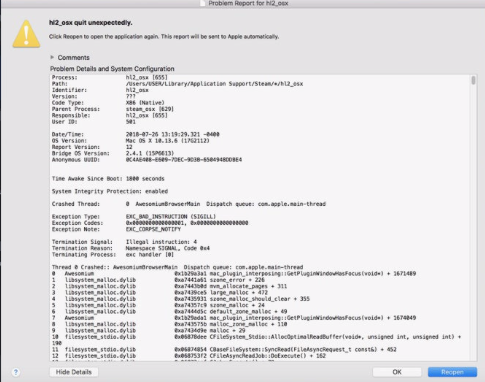This screenshot has height=382, width=485.
Task: Click the 'Crashed Thread:' line
Action: point(189,204)
